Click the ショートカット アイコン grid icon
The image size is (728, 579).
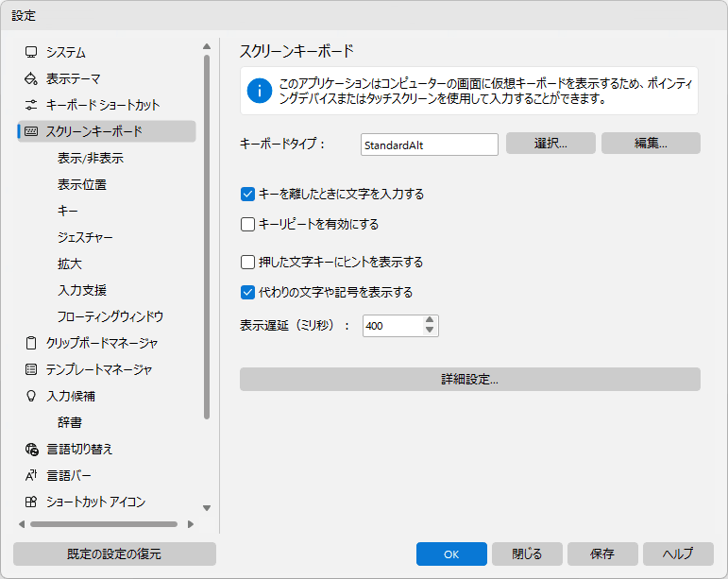(31, 502)
